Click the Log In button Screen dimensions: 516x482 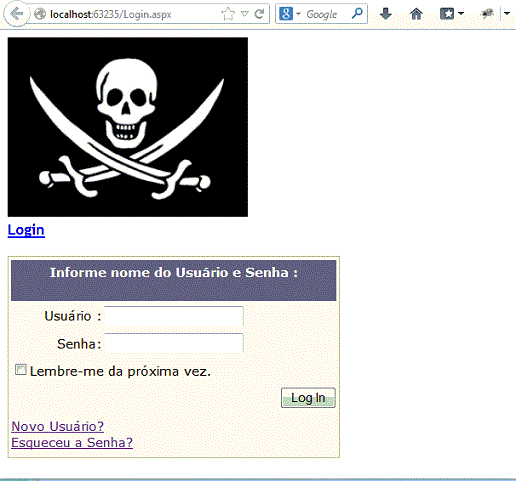tap(308, 398)
